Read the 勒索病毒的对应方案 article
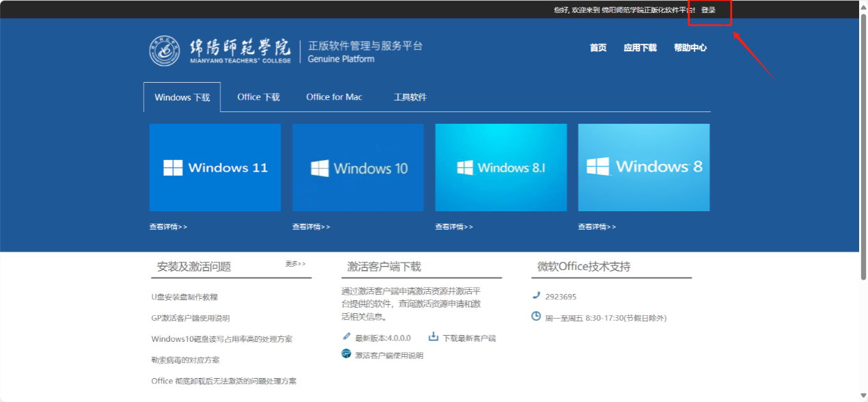868x402 pixels. (185, 360)
